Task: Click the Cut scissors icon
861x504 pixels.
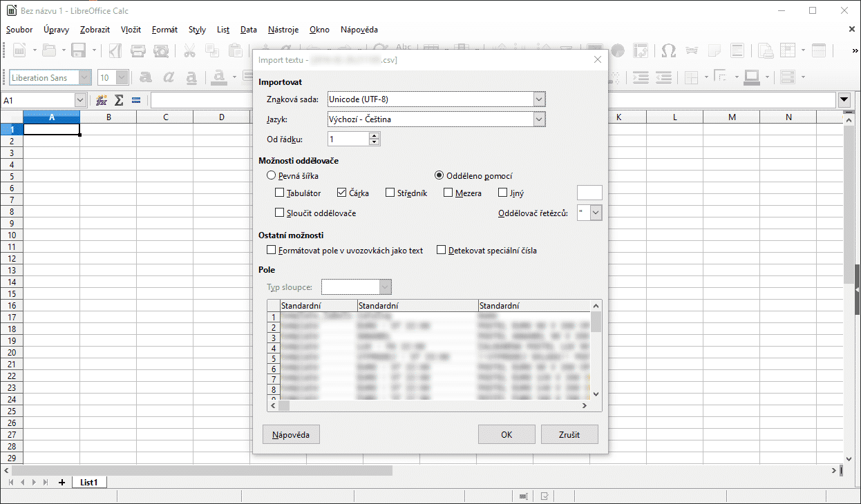Action: click(x=189, y=50)
